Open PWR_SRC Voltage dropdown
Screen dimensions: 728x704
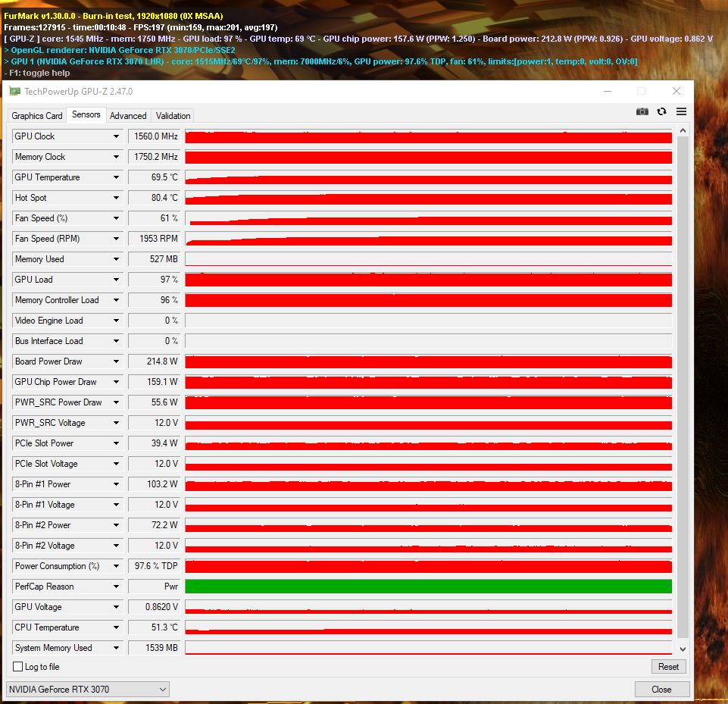(x=116, y=423)
